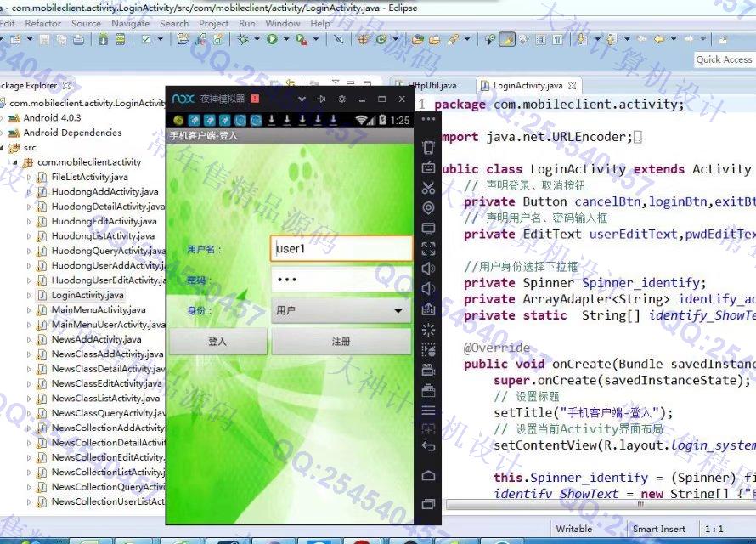
Task: Click the Print icon in Eclipse toolbar
Action: coord(79,40)
